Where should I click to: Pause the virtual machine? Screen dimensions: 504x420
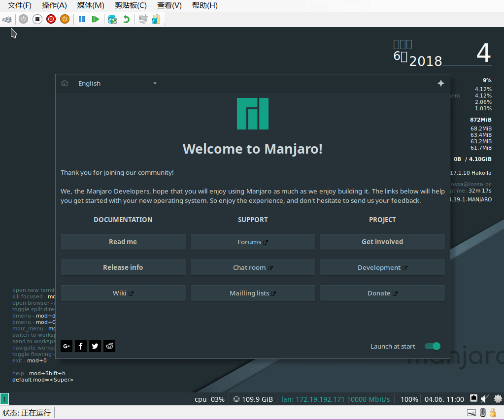82,19
